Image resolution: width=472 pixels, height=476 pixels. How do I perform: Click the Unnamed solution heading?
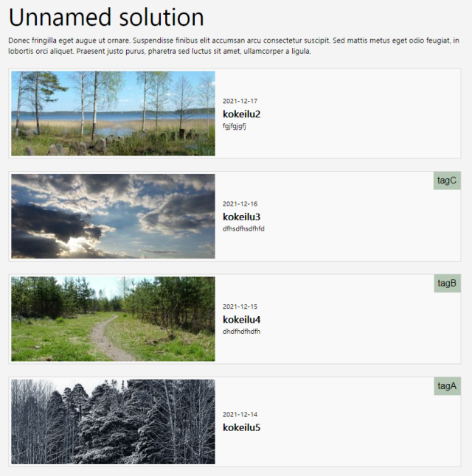pyautogui.click(x=106, y=17)
